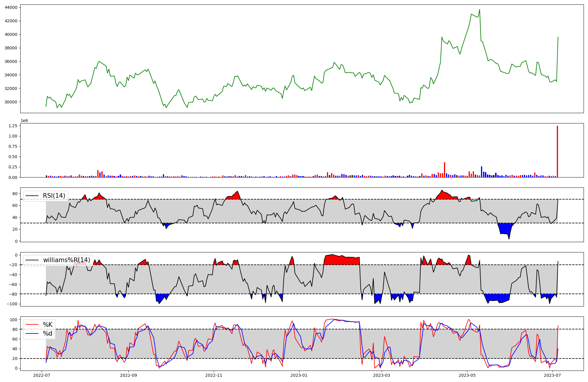Image resolution: width=588 pixels, height=382 pixels.
Task: Click the 30000 price axis tick label
Action: point(11,102)
